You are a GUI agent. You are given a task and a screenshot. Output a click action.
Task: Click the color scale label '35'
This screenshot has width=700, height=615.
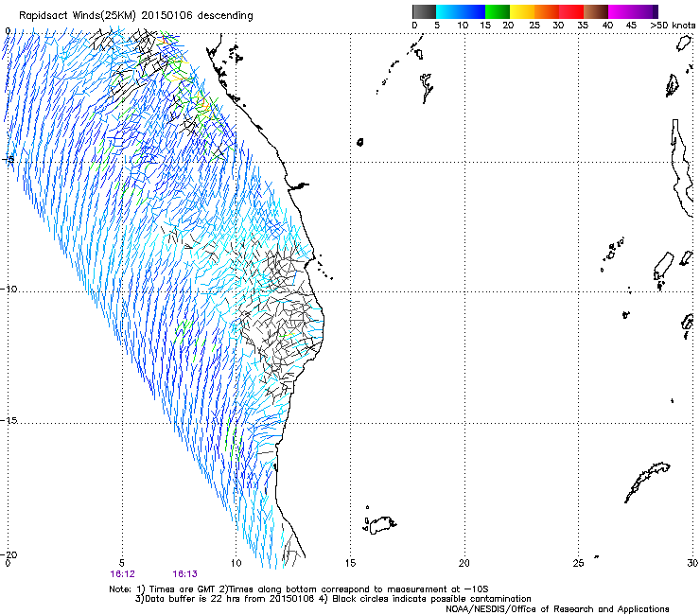[x=583, y=26]
